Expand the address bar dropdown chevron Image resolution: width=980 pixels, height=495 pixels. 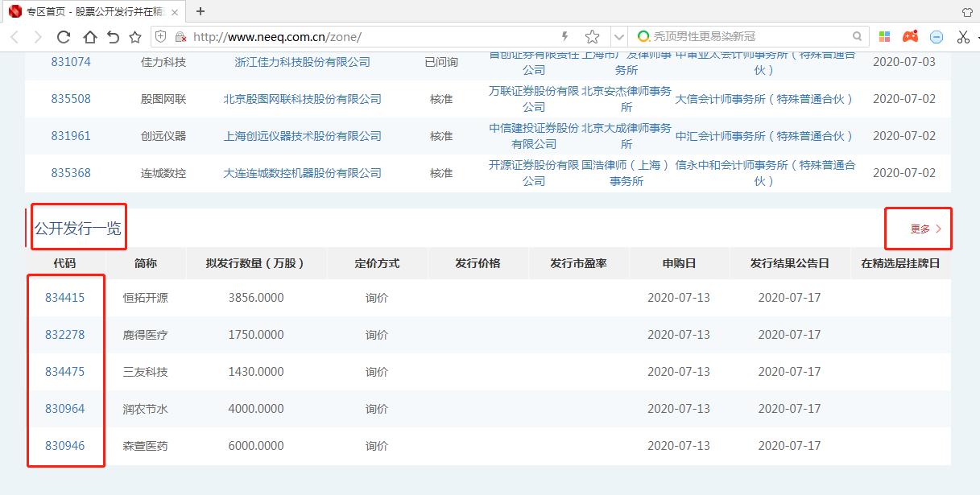coord(619,36)
